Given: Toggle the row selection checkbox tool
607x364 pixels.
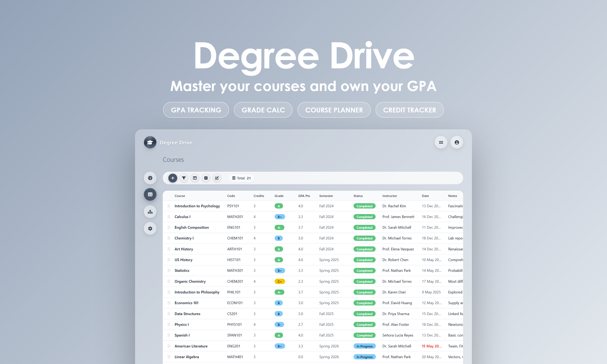Looking at the screenshot, I should coord(206,178).
